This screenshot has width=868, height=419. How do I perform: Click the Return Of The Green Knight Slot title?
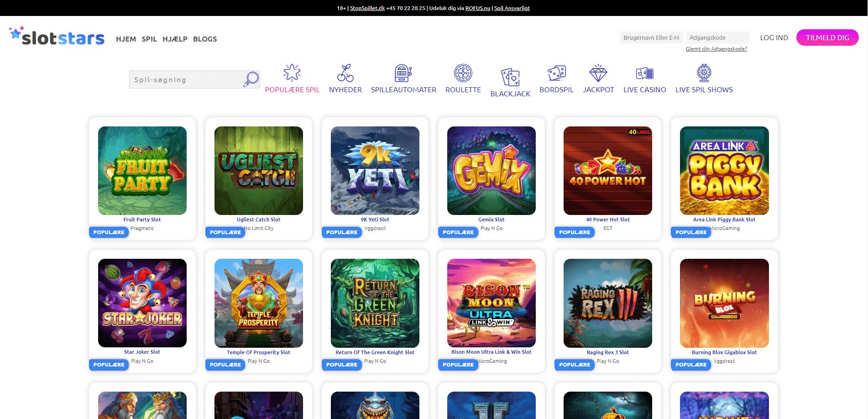click(x=375, y=352)
